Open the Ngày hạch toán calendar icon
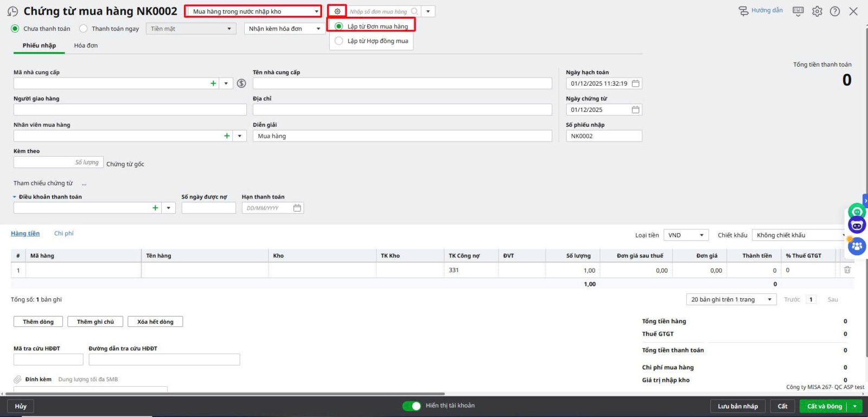868x417 pixels. point(636,84)
